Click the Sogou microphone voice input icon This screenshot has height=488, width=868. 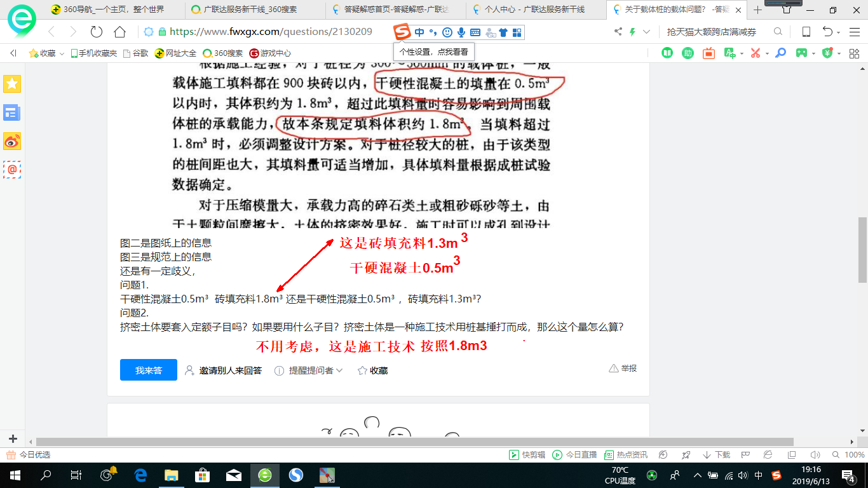pos(461,32)
